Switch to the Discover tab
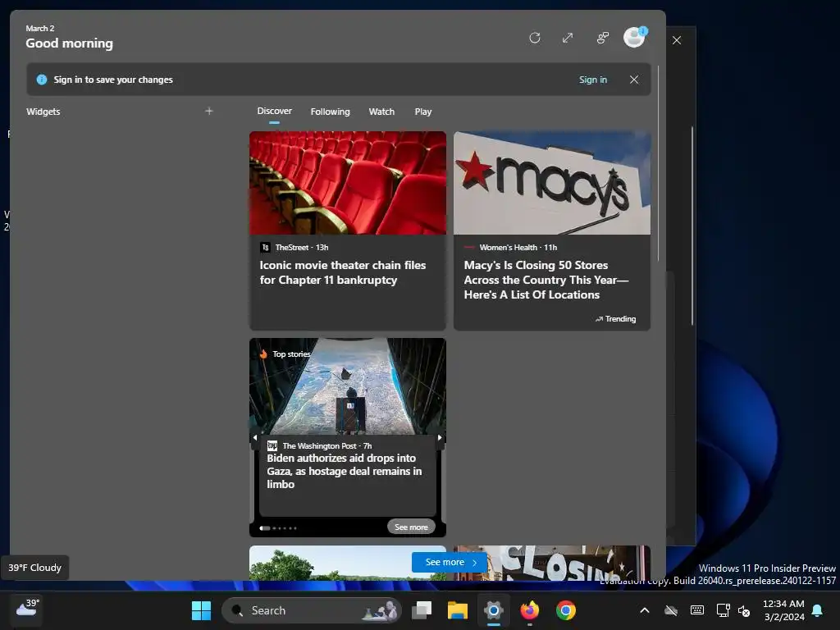 tap(274, 111)
